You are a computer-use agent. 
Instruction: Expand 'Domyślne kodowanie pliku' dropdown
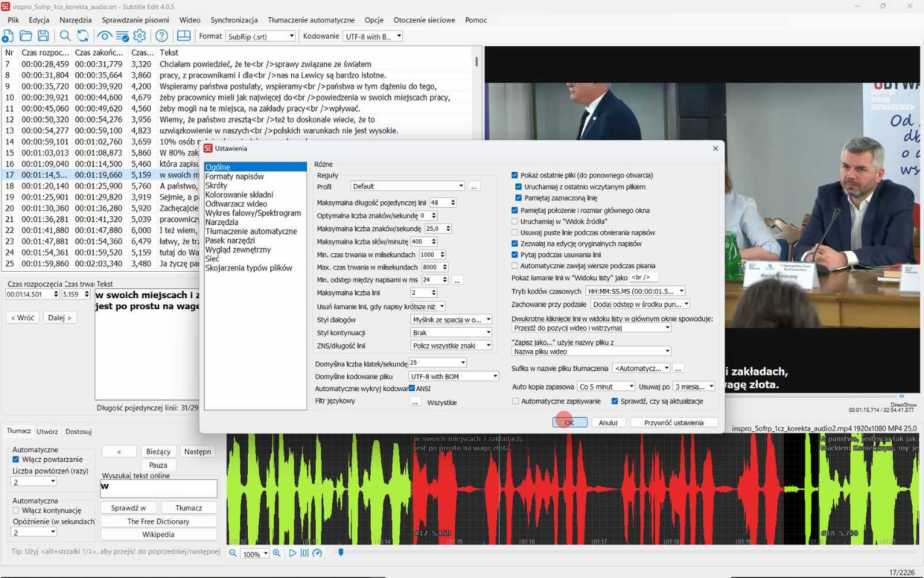click(454, 376)
